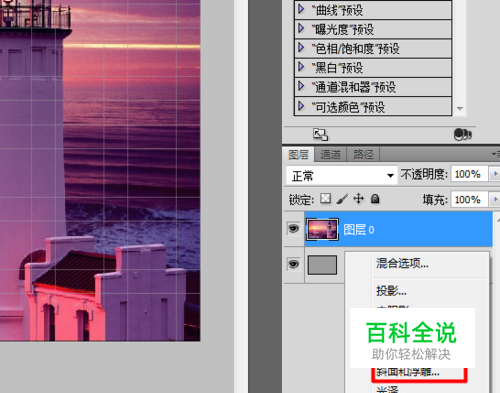
Task: Expand the "曲线"预设 list
Action: [301, 9]
